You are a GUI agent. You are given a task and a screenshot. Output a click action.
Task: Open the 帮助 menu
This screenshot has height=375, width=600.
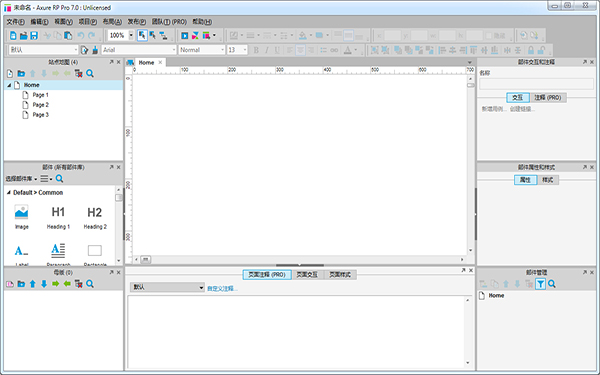pyautogui.click(x=202, y=22)
